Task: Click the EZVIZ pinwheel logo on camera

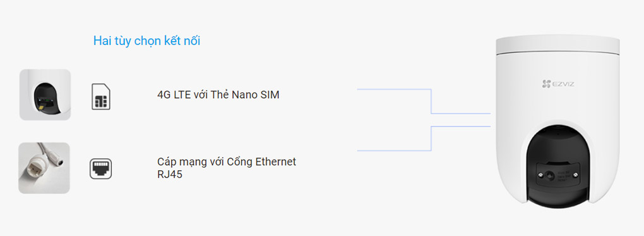Action: pos(546,84)
